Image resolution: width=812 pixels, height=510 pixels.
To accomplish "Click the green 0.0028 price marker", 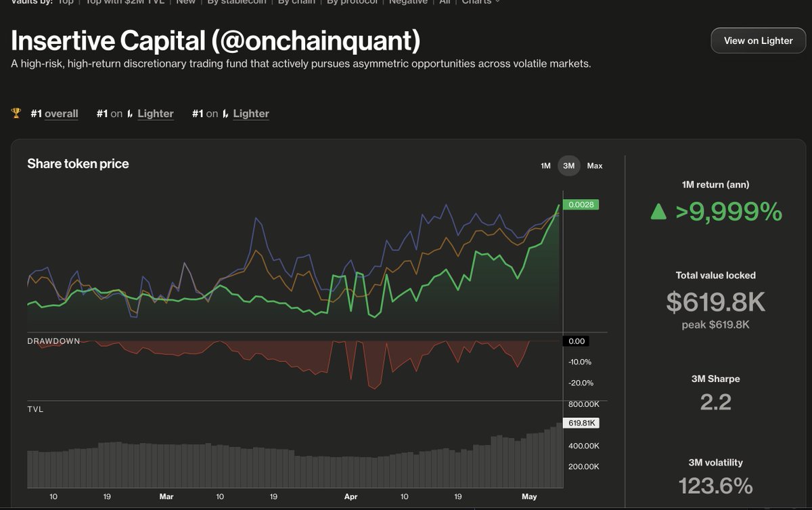I will click(x=581, y=205).
